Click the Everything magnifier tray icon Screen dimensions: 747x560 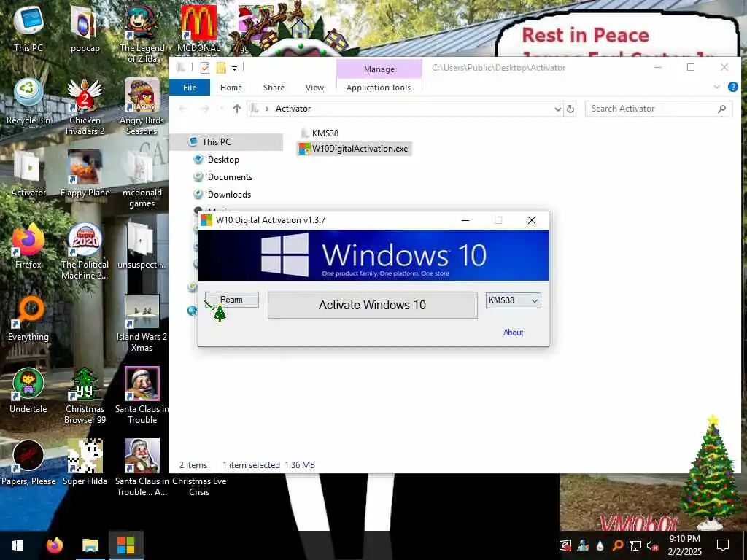coord(618,545)
